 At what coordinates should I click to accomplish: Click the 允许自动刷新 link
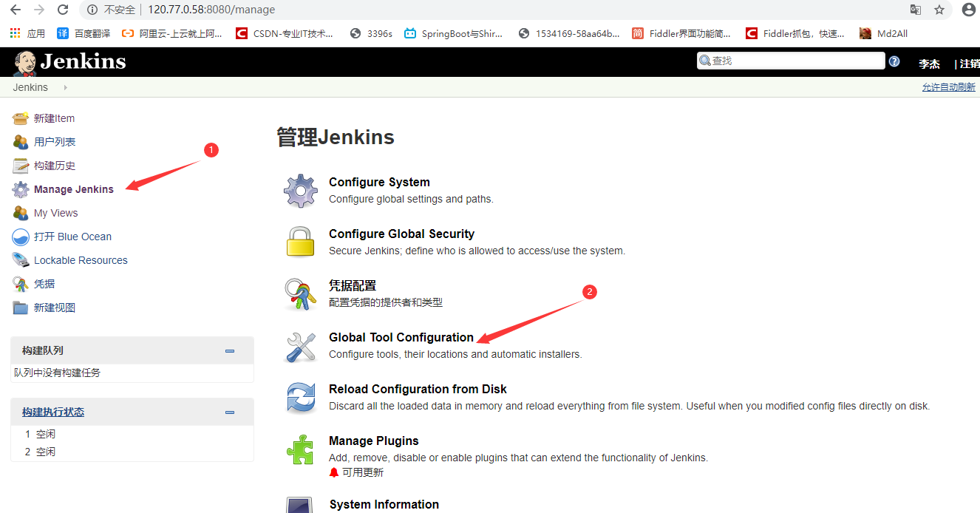(x=948, y=87)
